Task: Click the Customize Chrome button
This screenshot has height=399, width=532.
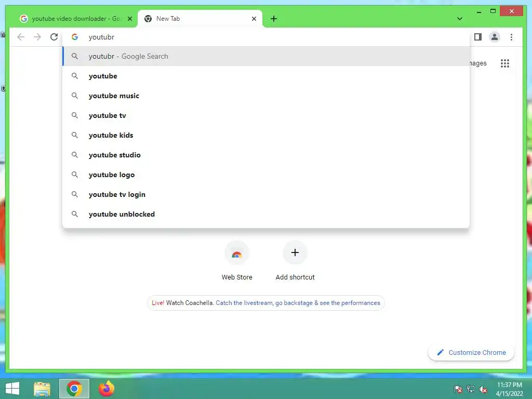Action: [x=471, y=353]
